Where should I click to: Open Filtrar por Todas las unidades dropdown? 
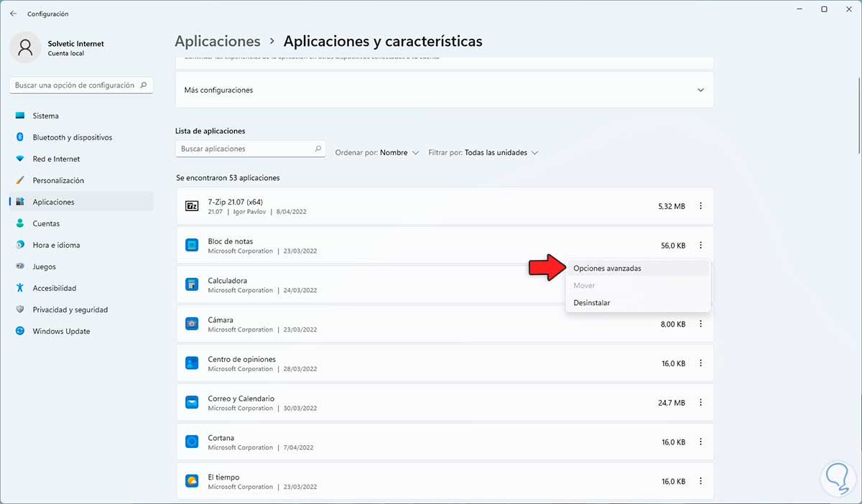[483, 152]
